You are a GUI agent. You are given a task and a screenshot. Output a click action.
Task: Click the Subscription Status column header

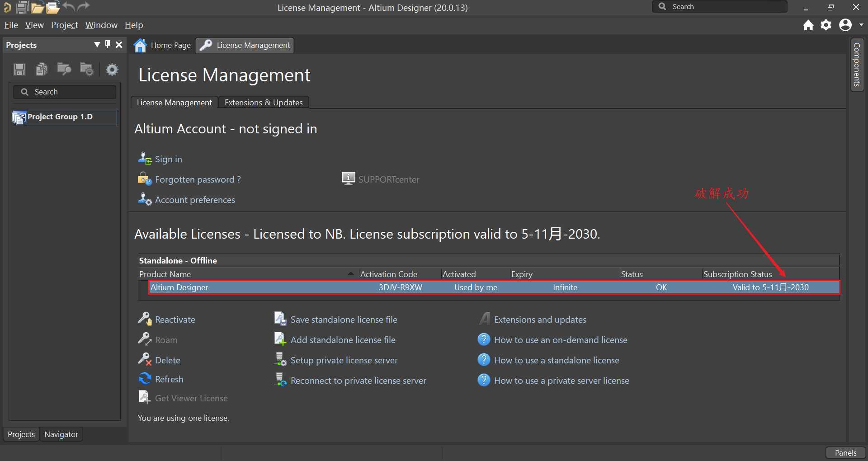tap(770, 274)
